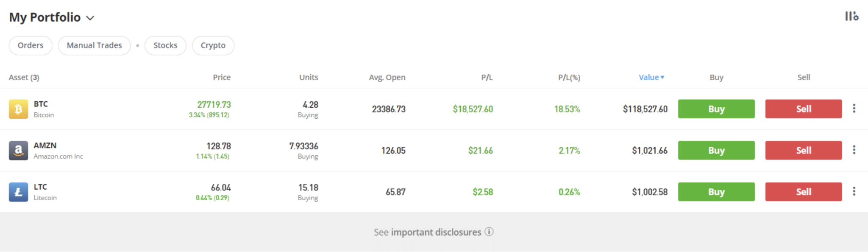The height and width of the screenshot is (252, 868).
Task: Click the P/L(%) column header
Action: point(569,77)
